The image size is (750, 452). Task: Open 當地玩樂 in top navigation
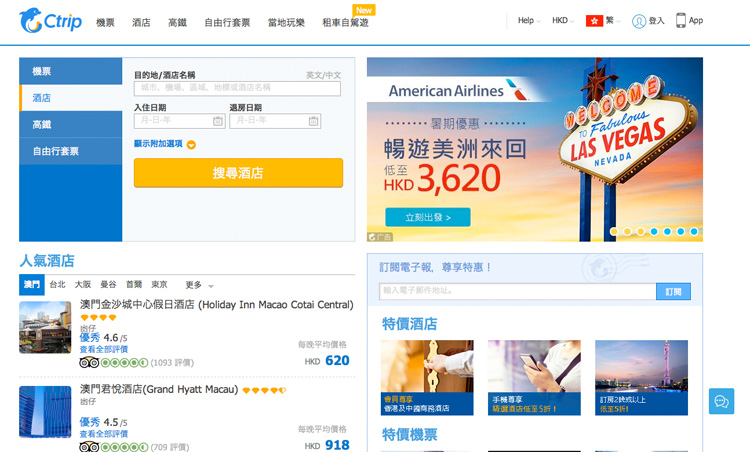[286, 22]
